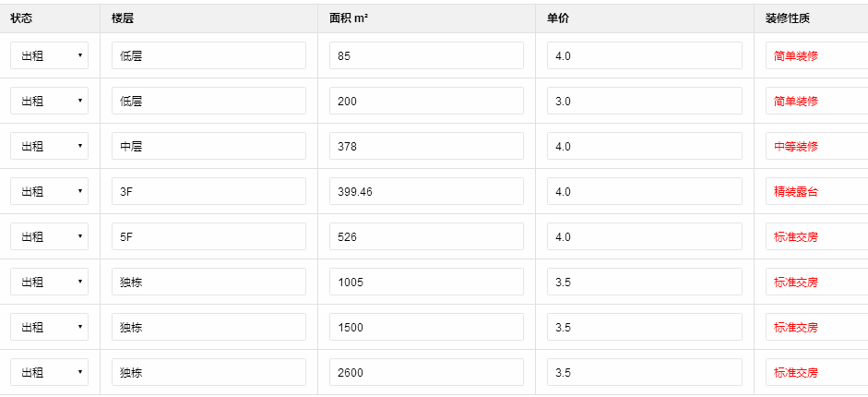Expand status dropdown in the 5F row
This screenshot has height=397, width=868.
tap(50, 236)
